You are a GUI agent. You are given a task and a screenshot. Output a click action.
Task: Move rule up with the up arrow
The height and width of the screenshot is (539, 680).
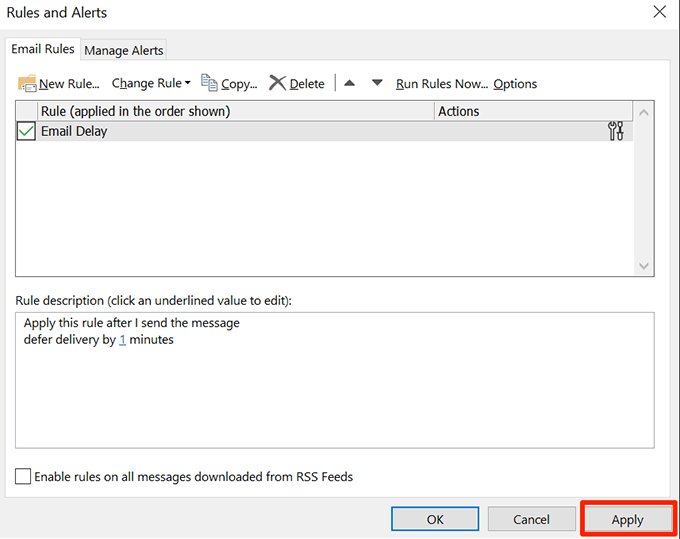(x=349, y=83)
